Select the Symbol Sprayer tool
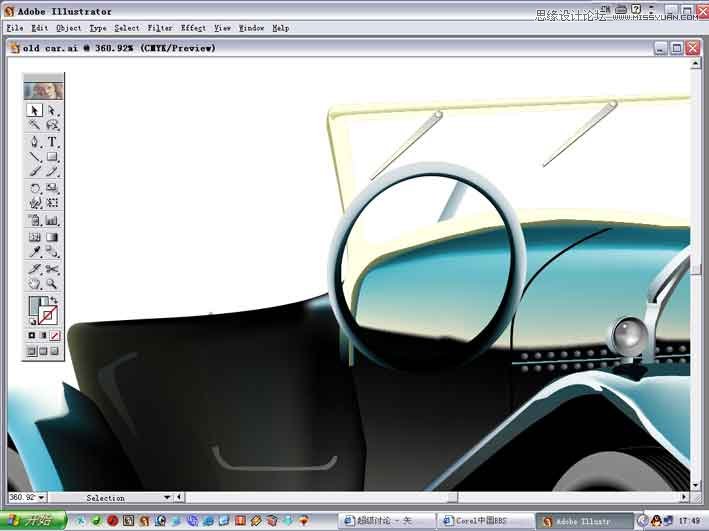Image resolution: width=709 pixels, height=531 pixels. 34,221
